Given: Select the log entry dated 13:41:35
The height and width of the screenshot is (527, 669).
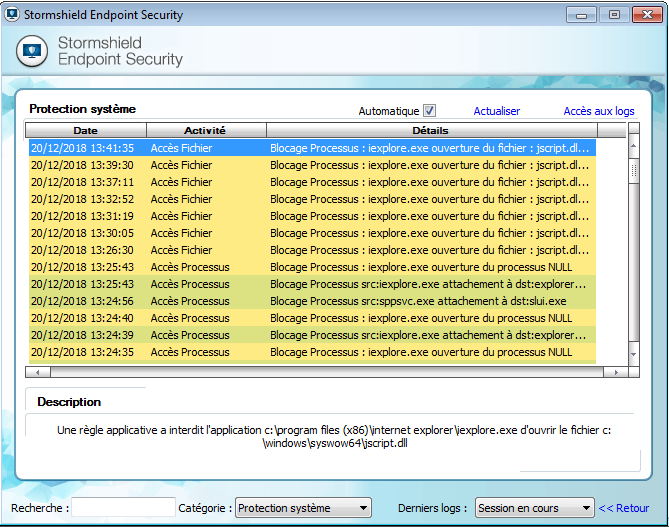Looking at the screenshot, I should (312, 148).
